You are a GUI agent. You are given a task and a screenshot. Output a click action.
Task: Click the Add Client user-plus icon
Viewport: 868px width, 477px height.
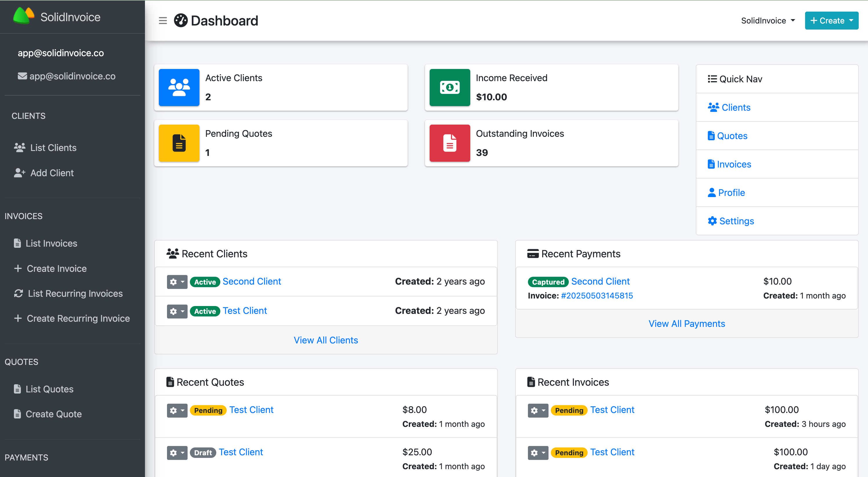point(19,173)
